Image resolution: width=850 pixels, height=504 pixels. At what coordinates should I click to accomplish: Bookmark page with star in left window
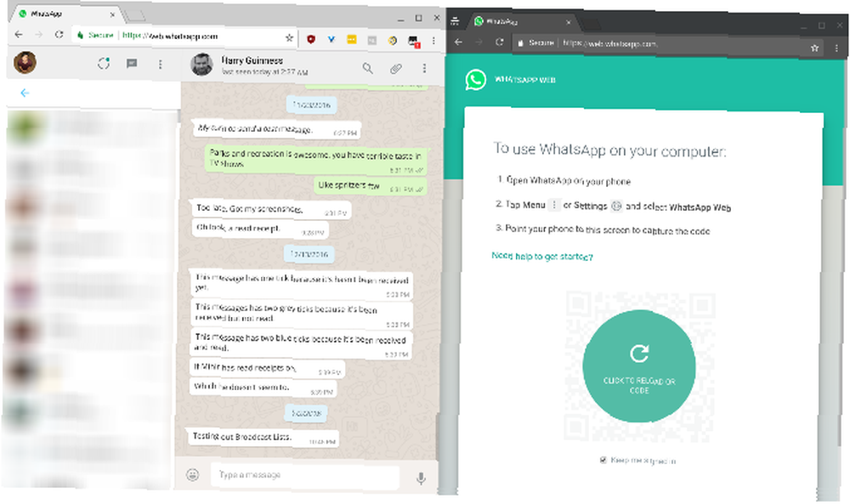[289, 37]
